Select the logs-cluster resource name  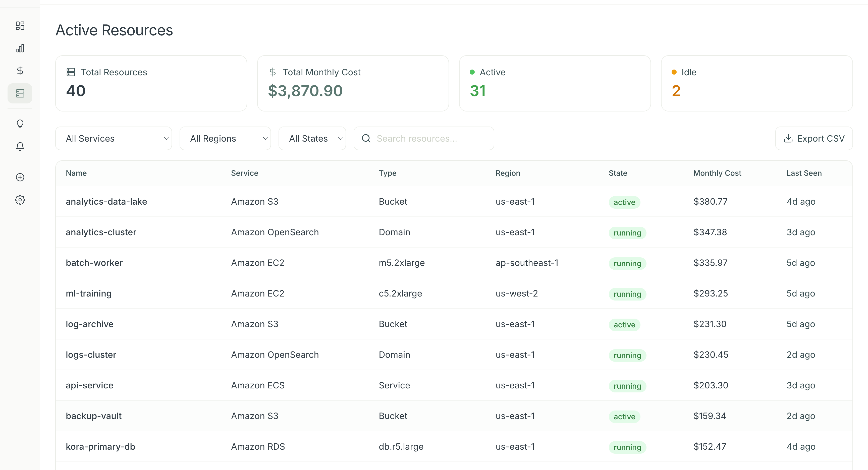coord(91,355)
